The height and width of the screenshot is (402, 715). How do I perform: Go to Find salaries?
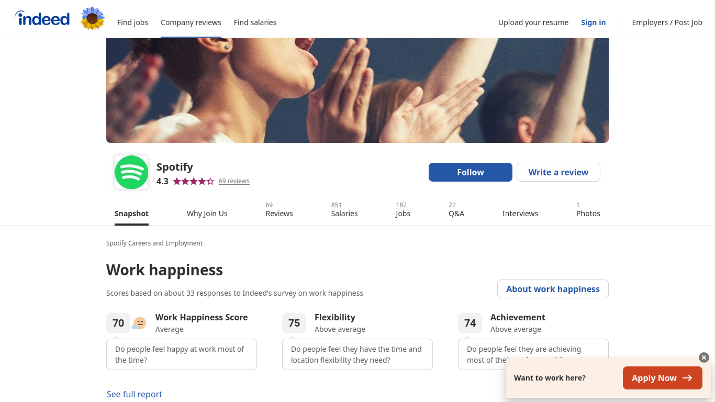255,22
